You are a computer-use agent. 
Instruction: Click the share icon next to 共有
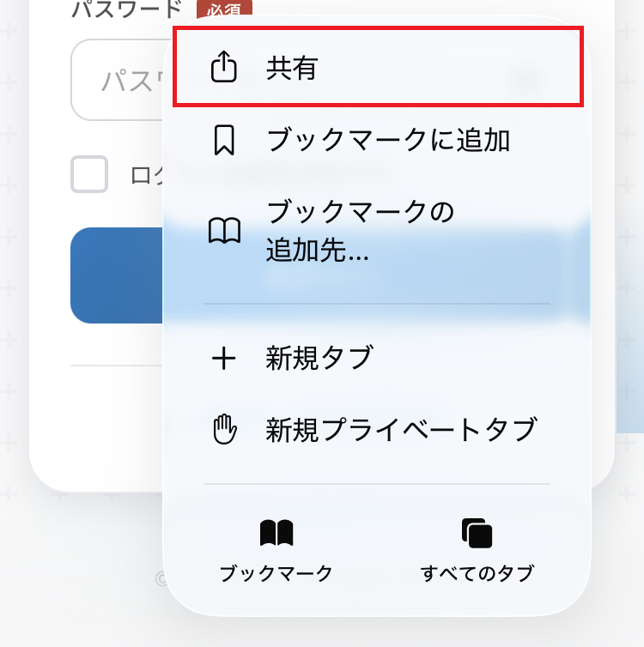coord(224,66)
